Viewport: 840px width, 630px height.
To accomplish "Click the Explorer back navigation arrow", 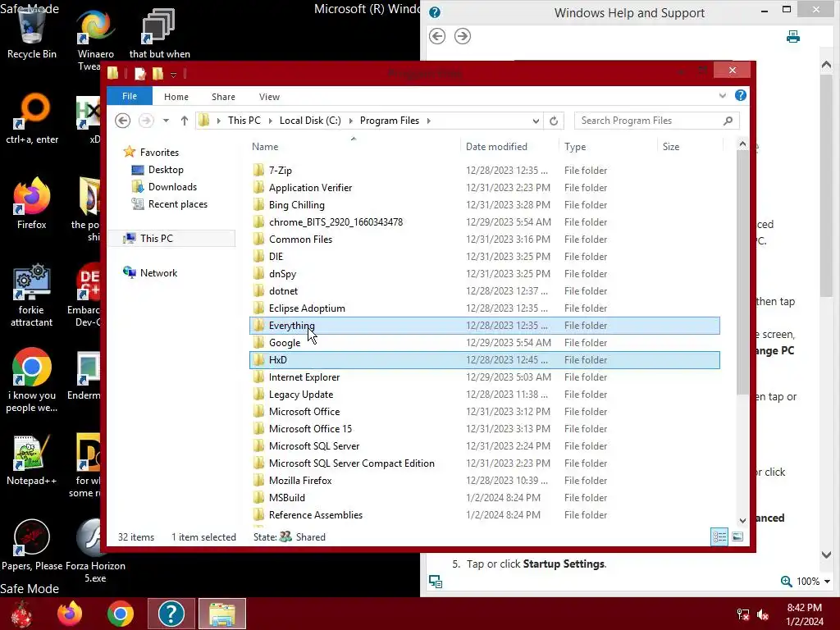I will tap(123, 121).
